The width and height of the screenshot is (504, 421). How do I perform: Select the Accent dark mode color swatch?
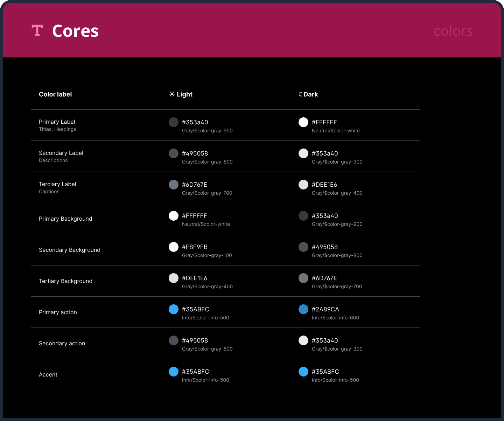pos(303,372)
